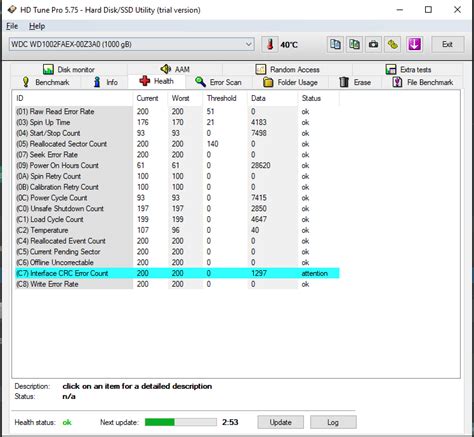
Task: Open the File Benchmark tab
Action: tap(422, 82)
